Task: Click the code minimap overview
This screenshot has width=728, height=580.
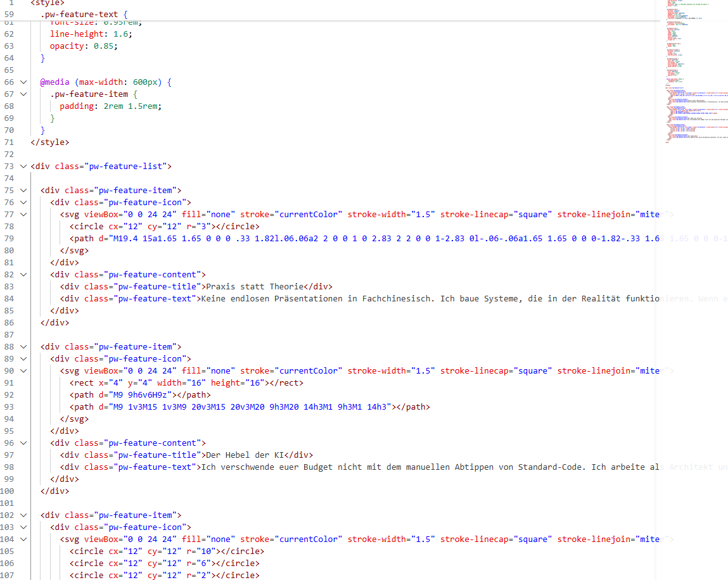Action: click(x=696, y=72)
